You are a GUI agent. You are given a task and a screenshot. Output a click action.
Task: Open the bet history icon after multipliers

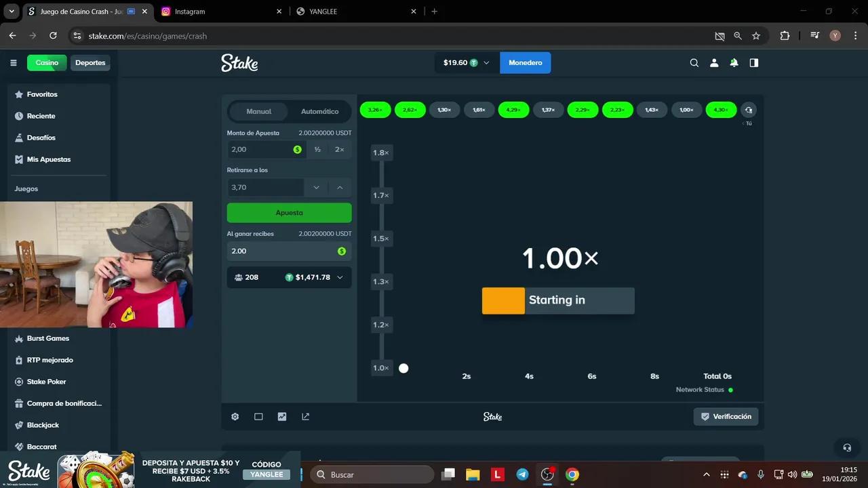coord(749,110)
